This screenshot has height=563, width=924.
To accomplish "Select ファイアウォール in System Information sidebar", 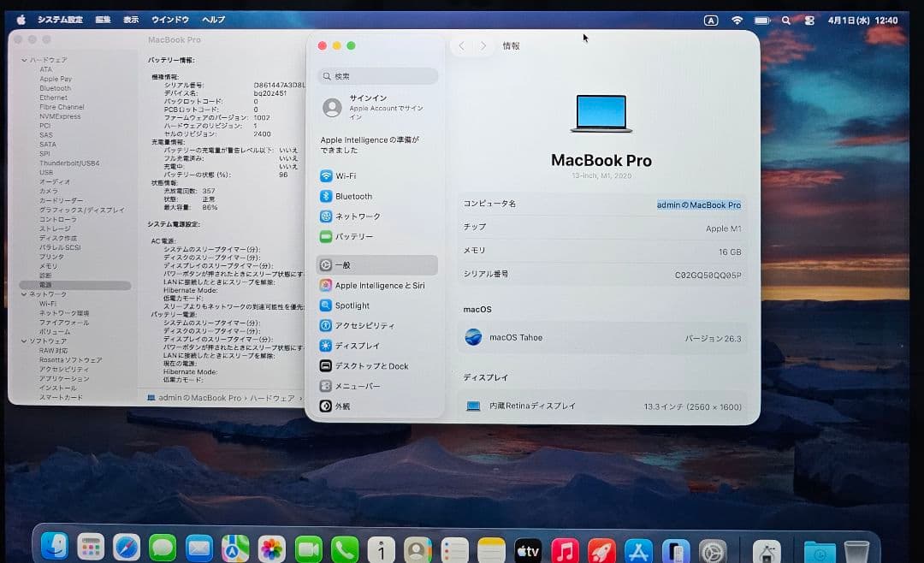I will click(x=64, y=323).
